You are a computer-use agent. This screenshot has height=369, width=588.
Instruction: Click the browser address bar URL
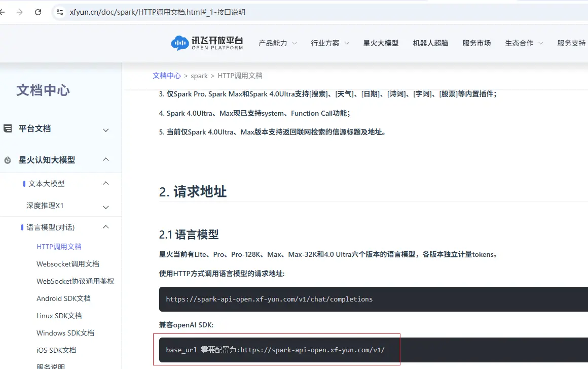pos(157,12)
